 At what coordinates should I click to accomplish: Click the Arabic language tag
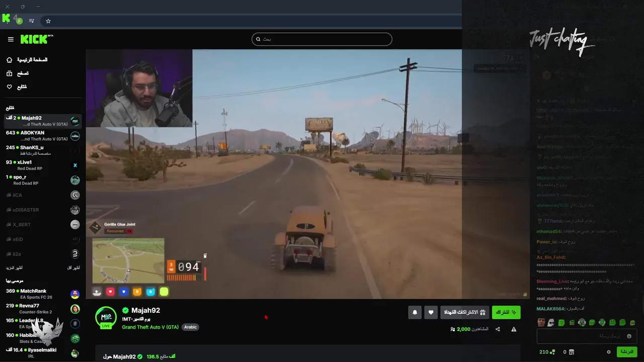click(190, 327)
